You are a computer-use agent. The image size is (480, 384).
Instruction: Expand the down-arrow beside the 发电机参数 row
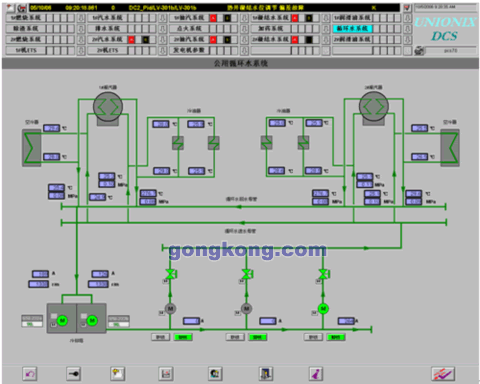[x=244, y=50]
